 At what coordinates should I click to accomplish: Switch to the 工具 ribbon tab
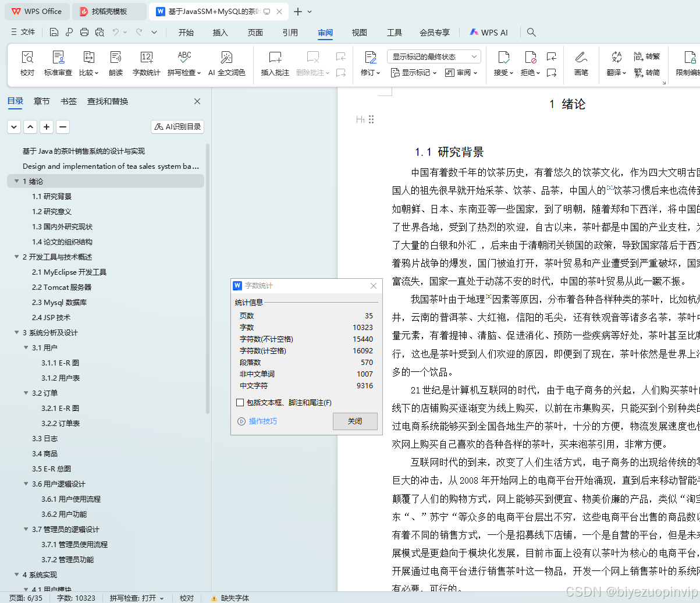(x=395, y=33)
